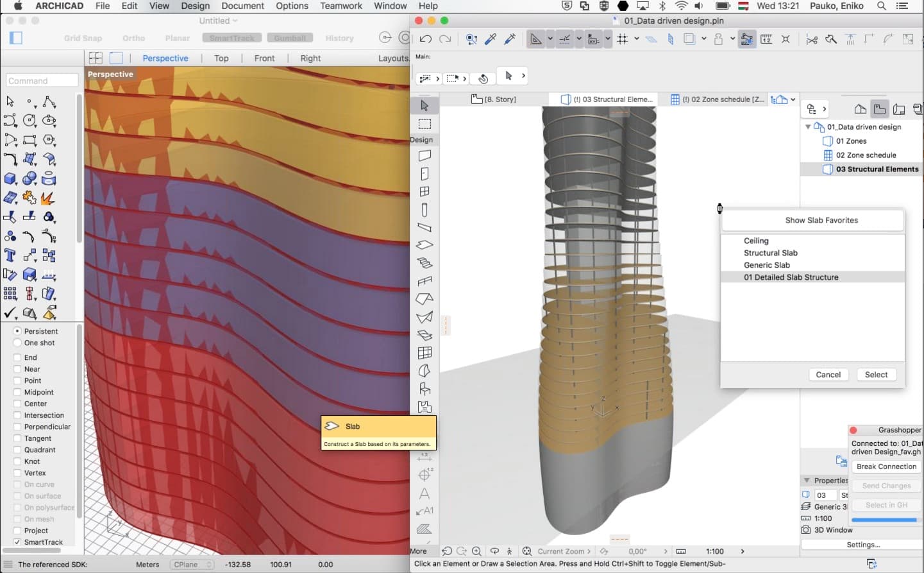Select Rhino Circle tool
924x573 pixels.
tap(29, 121)
